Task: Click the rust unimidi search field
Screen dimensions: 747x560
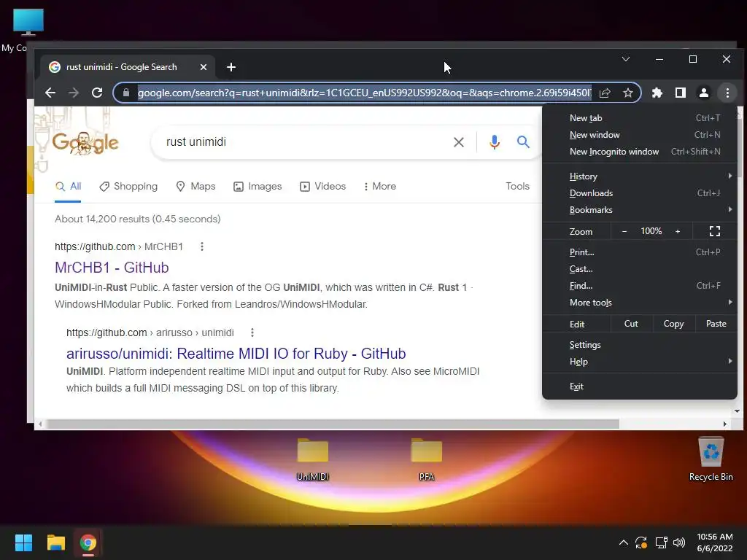Action: point(305,142)
